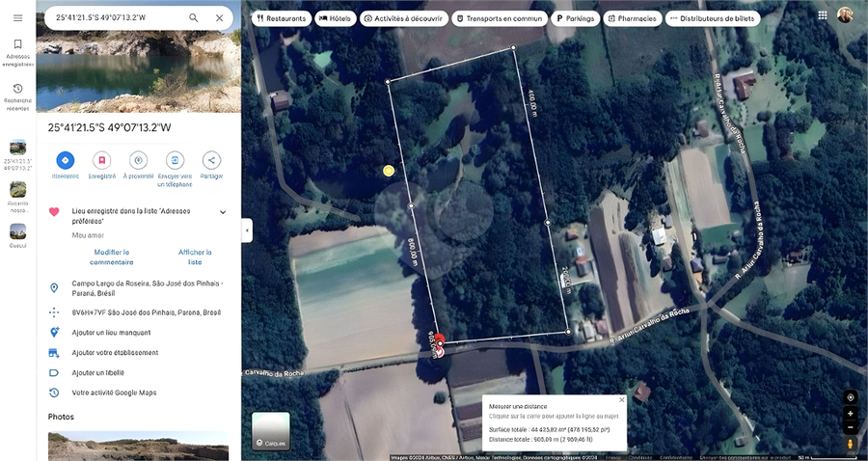Expand the Adresses préférées saved list
868x461 pixels.
pyautogui.click(x=223, y=212)
